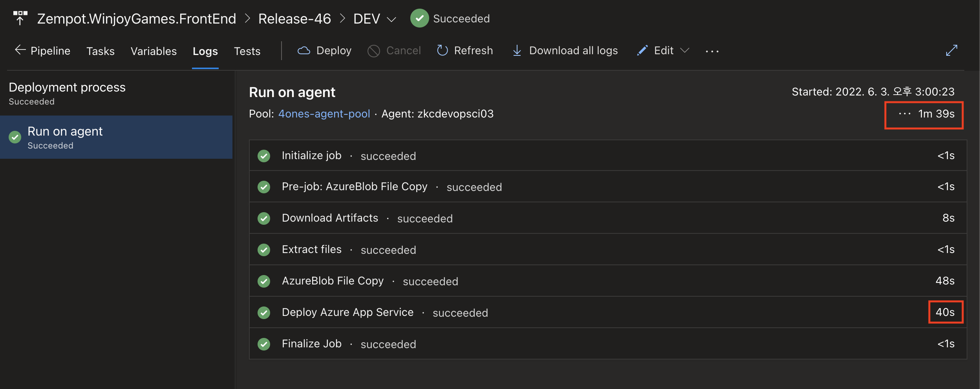Select the Logs tab
This screenshot has height=389, width=980.
point(205,51)
